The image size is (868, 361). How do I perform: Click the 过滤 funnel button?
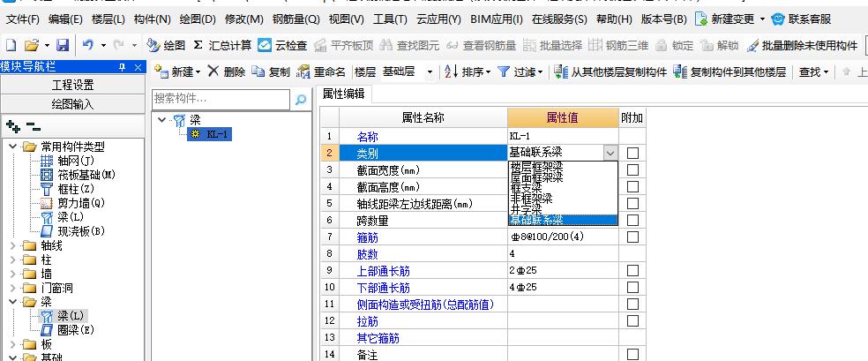(x=520, y=71)
